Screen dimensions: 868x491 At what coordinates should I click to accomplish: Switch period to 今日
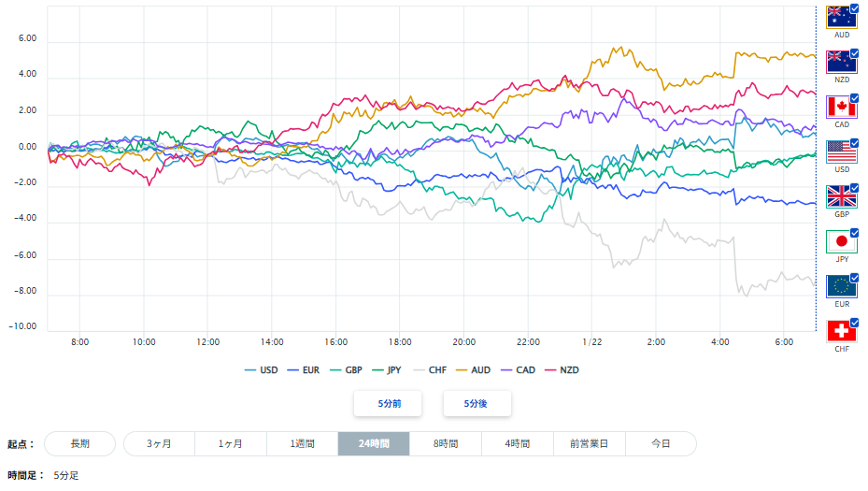(x=661, y=444)
